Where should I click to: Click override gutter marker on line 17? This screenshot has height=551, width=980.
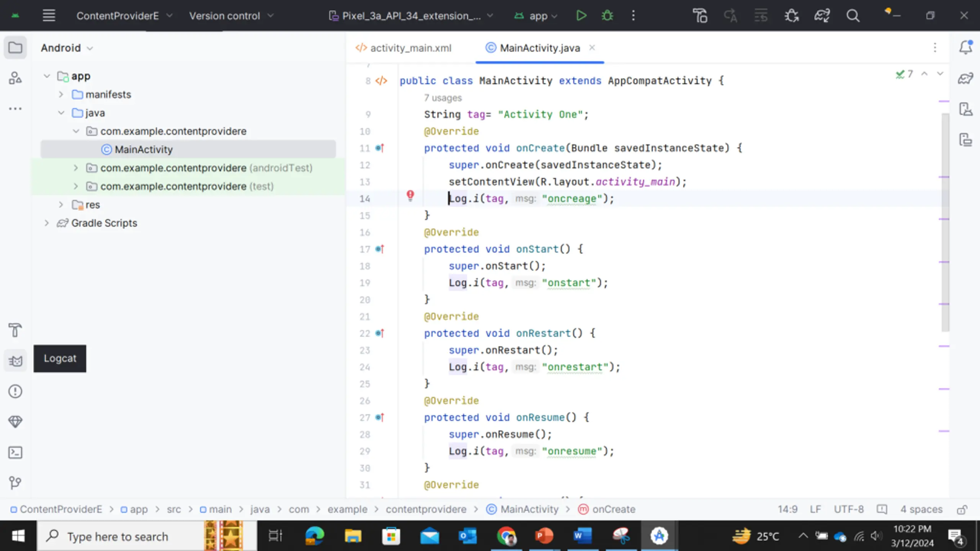click(x=379, y=249)
